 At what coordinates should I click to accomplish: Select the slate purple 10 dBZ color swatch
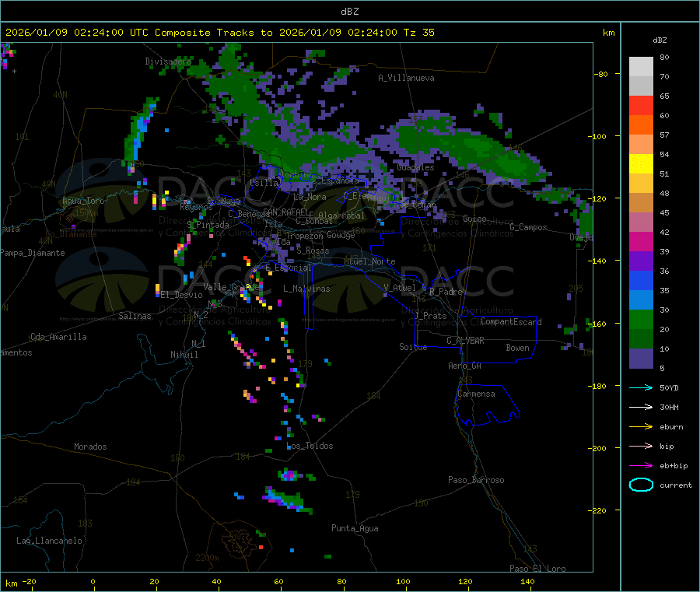(641, 359)
